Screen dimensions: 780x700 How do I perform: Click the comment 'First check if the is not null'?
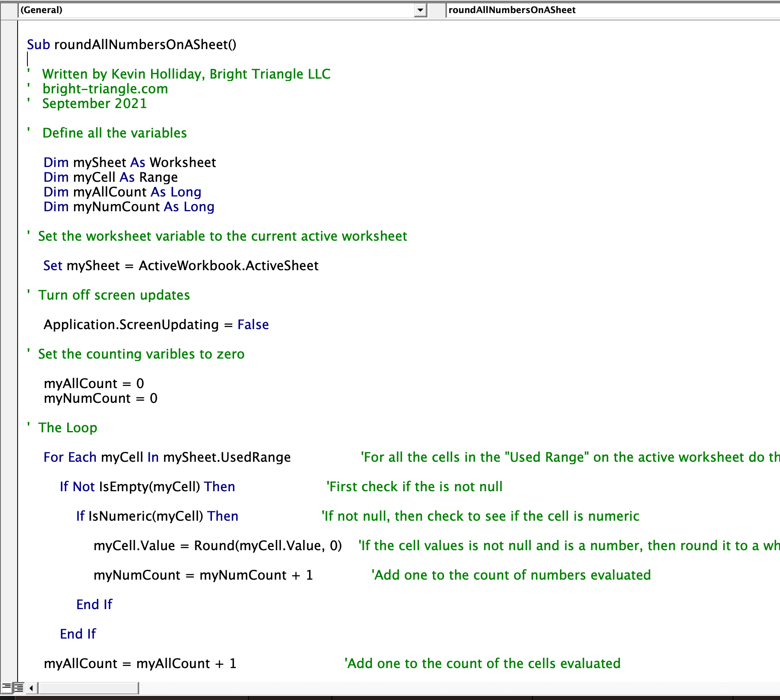pyautogui.click(x=415, y=487)
